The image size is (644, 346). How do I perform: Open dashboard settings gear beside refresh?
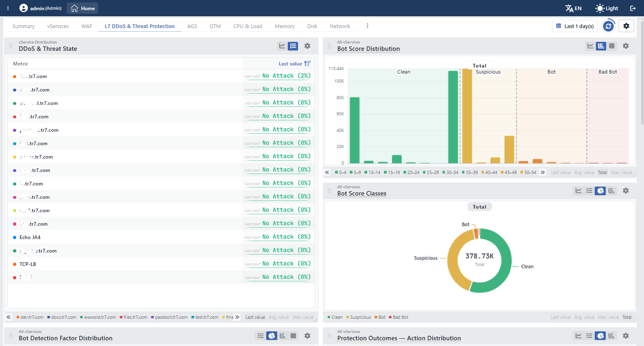click(626, 26)
